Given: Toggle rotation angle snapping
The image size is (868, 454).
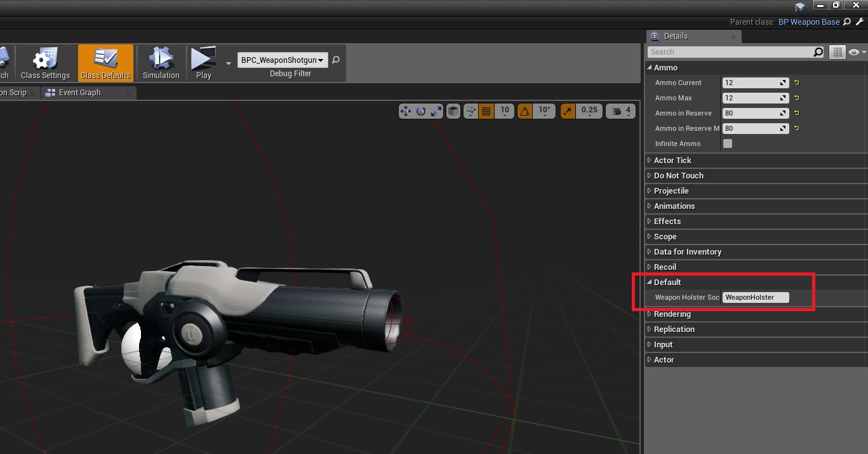Looking at the screenshot, I should coord(524,111).
